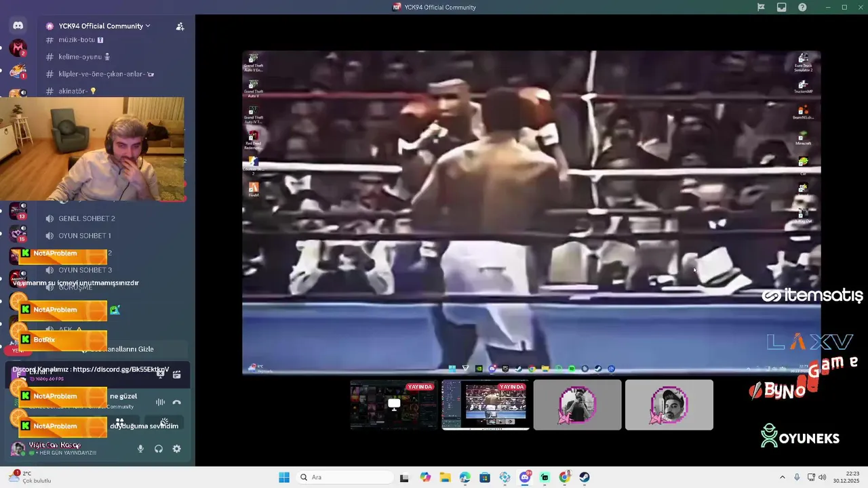The height and width of the screenshot is (488, 868).
Task: Open Discord user settings gear
Action: click(176, 449)
